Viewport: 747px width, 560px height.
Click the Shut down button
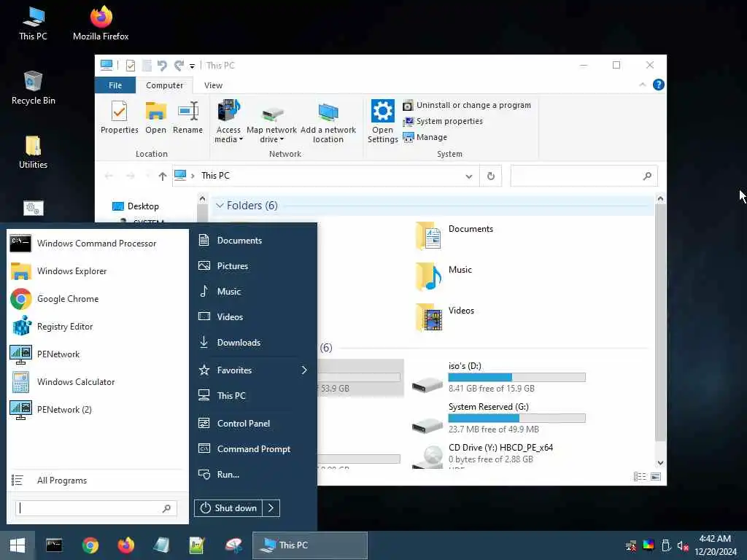[x=228, y=508]
